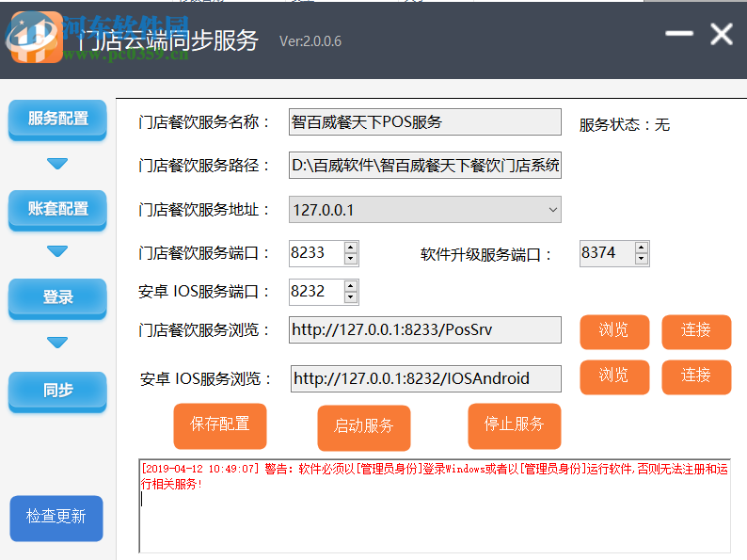Click arrow below 登录
This screenshot has height=560, width=747.
(57, 343)
